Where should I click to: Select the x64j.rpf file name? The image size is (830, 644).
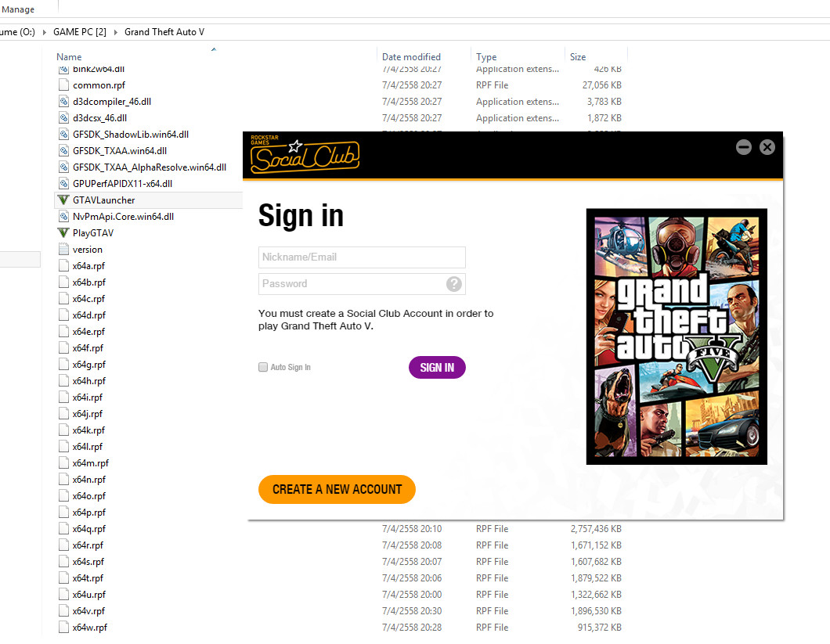pos(88,414)
